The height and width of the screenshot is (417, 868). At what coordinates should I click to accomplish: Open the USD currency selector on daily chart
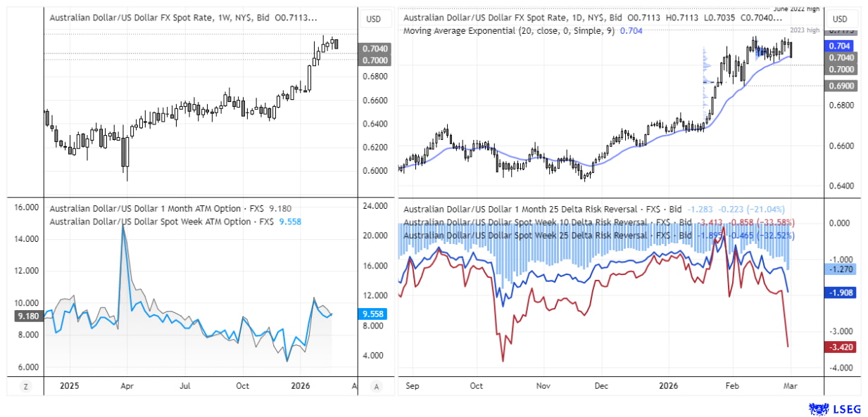pyautogui.click(x=840, y=19)
